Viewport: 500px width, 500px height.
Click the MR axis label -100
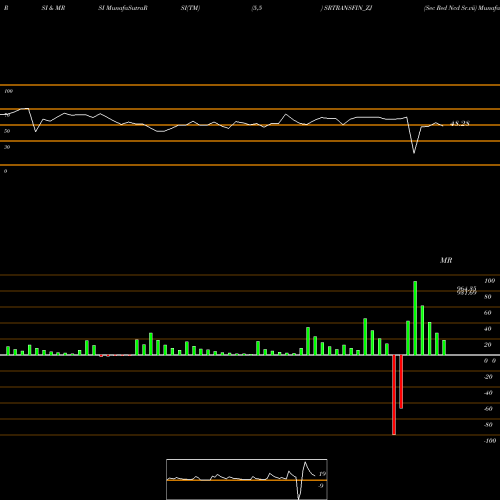point(490,441)
